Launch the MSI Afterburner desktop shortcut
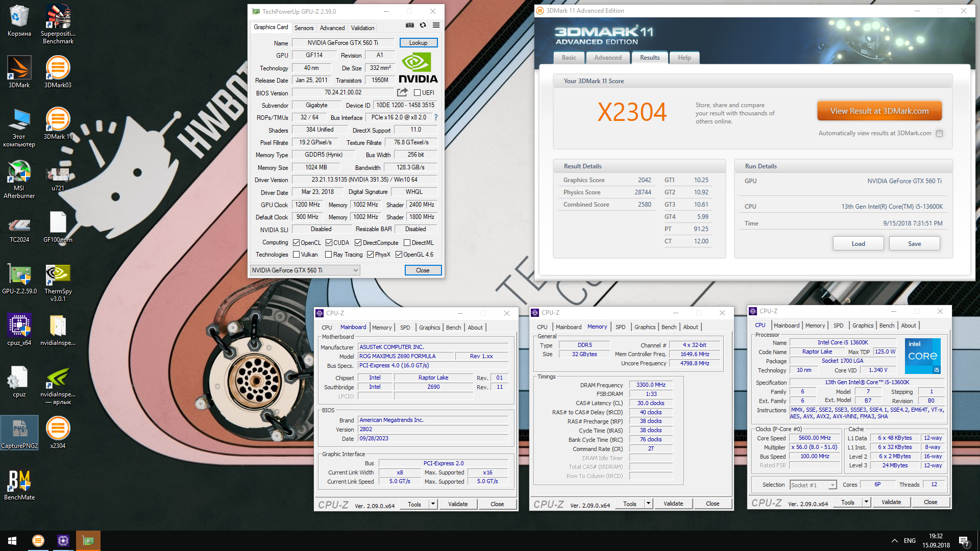Screen dimensions: 980x551 [x=19, y=179]
